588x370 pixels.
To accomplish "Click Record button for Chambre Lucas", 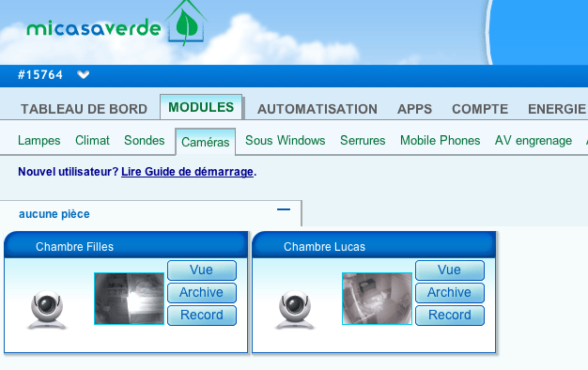I will (450, 316).
